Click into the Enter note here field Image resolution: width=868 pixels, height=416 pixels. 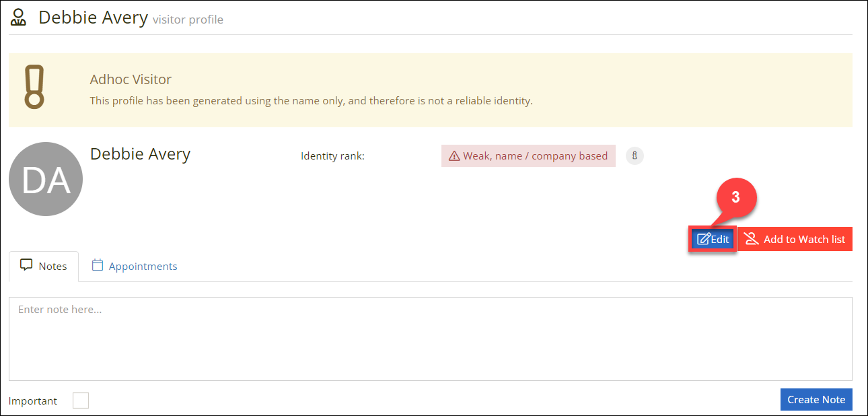click(431, 339)
